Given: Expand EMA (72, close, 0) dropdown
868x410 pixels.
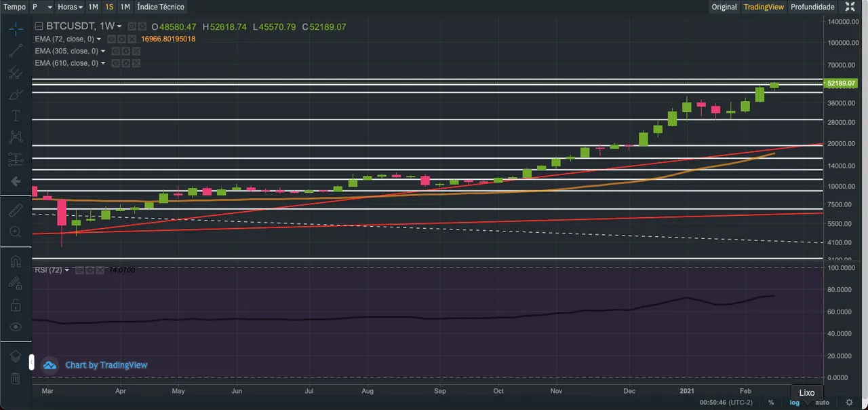Looking at the screenshot, I should pyautogui.click(x=99, y=39).
